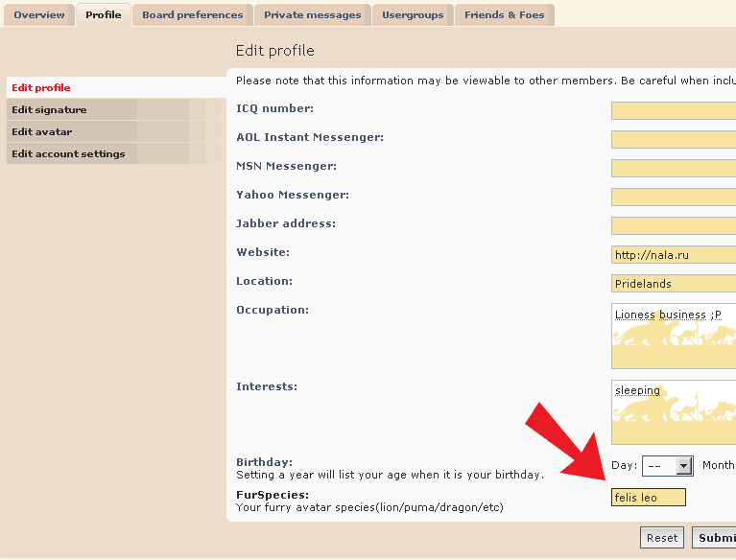Viewport: 736px width, 560px height.
Task: Open Edit account settings in sidebar
Action: point(68,154)
